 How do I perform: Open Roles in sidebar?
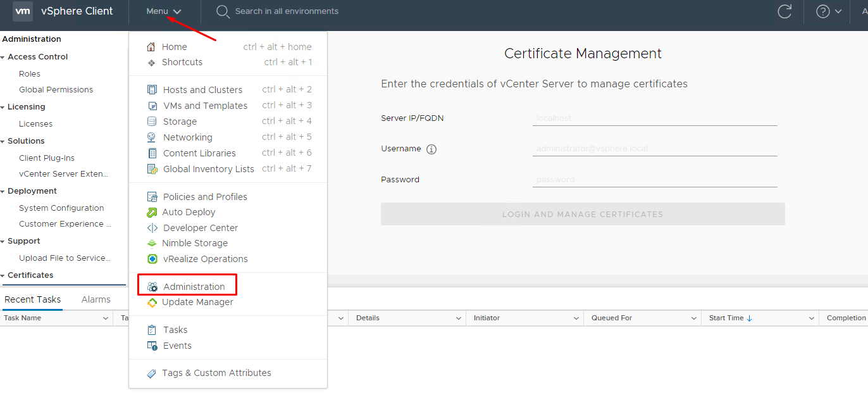(30, 74)
